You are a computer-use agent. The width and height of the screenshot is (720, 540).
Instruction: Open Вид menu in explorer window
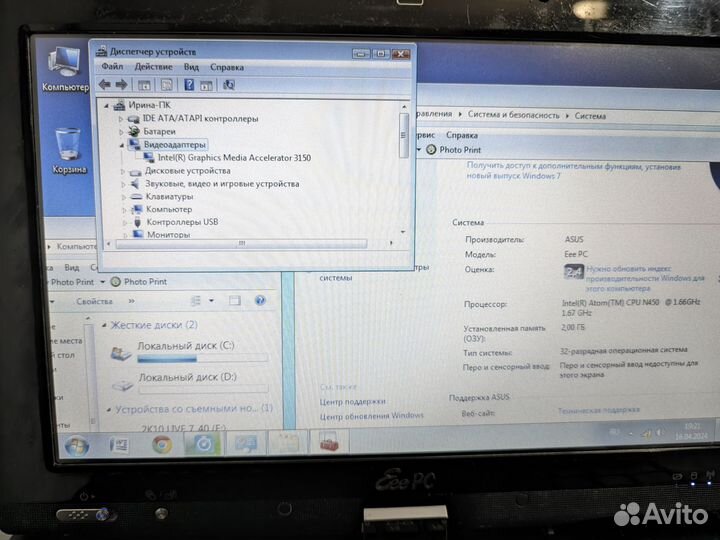[x=72, y=267]
